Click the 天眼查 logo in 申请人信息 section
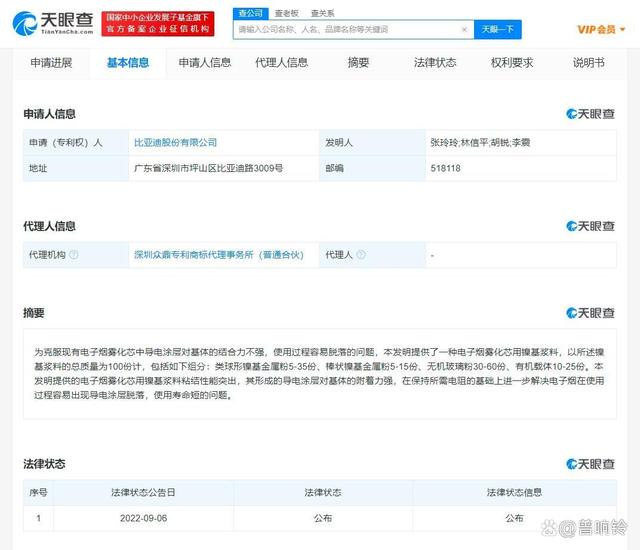Screen dimensions: 640x550 (x=590, y=114)
